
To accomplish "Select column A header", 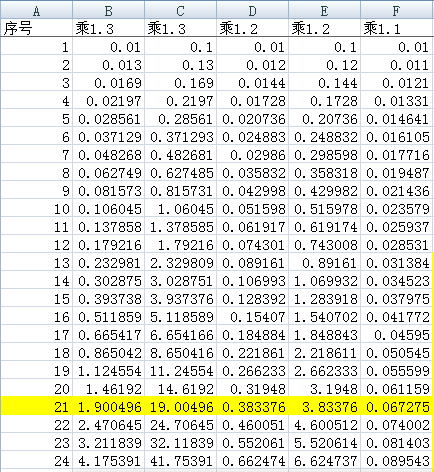I will pos(36,10).
